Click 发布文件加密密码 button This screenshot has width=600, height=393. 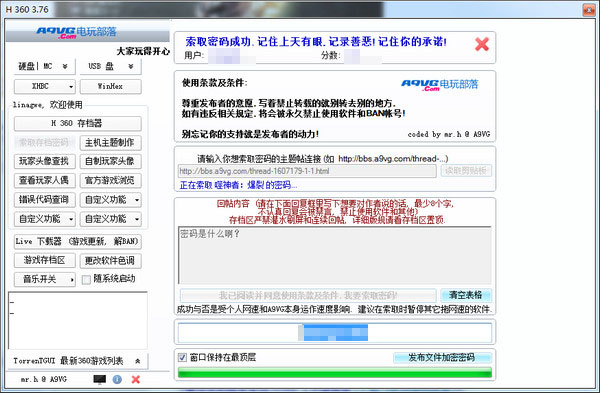tap(442, 358)
